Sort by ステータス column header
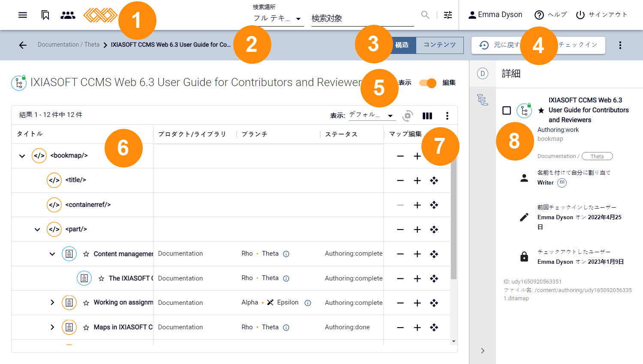643x364 pixels. [x=341, y=134]
